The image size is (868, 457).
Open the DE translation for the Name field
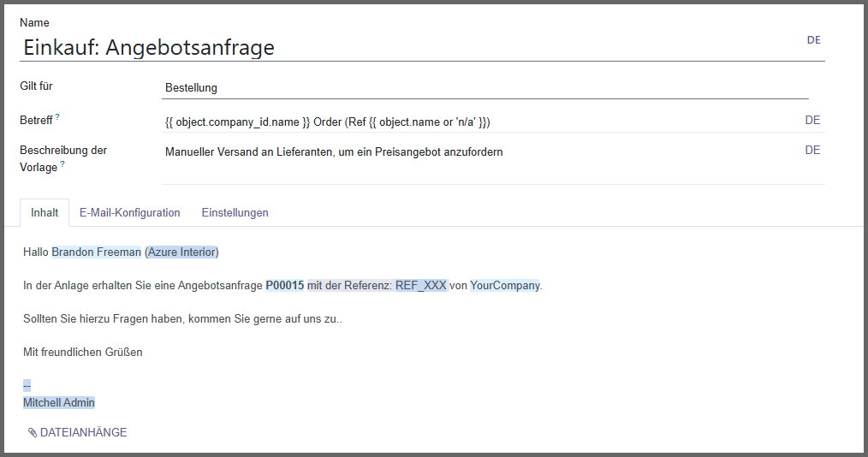tap(813, 40)
